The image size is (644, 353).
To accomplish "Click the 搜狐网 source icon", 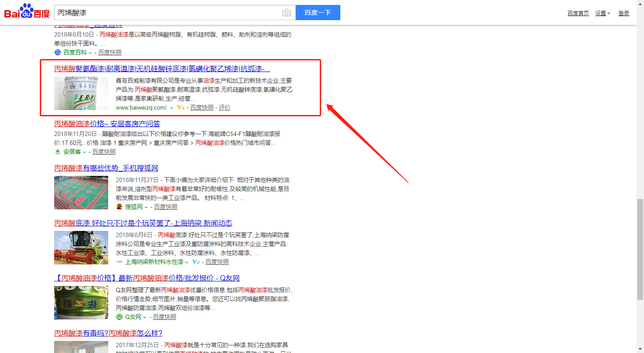I will (x=119, y=207).
